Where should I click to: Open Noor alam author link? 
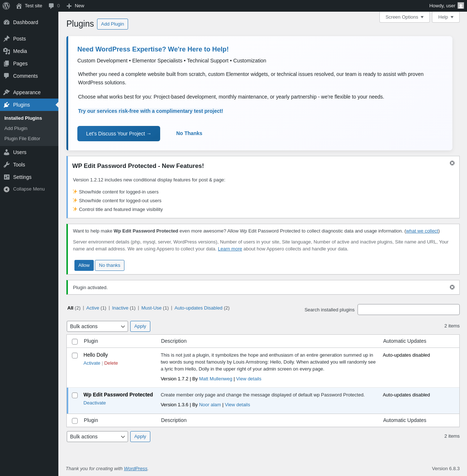[210, 405]
